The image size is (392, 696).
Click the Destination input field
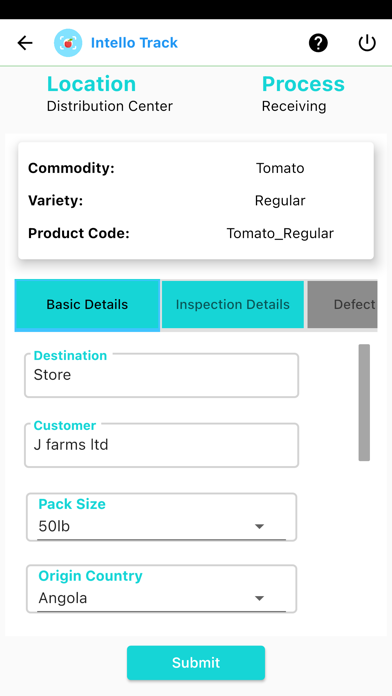(162, 375)
